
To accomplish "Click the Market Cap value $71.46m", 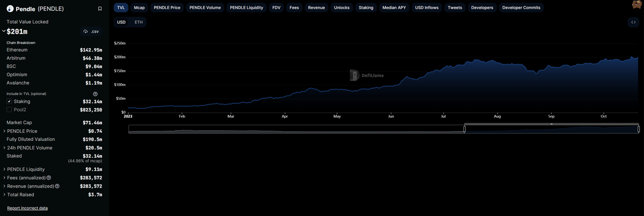I will (93, 123).
